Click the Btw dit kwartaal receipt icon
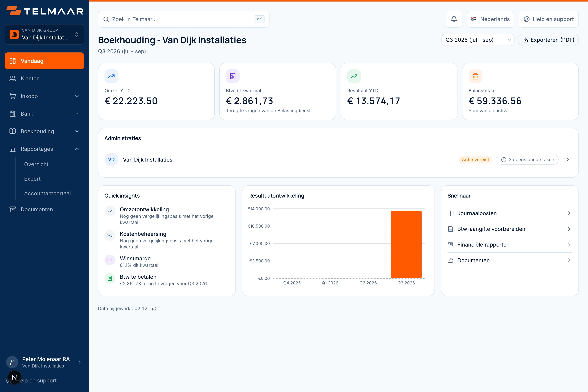The width and height of the screenshot is (588, 392). [233, 76]
